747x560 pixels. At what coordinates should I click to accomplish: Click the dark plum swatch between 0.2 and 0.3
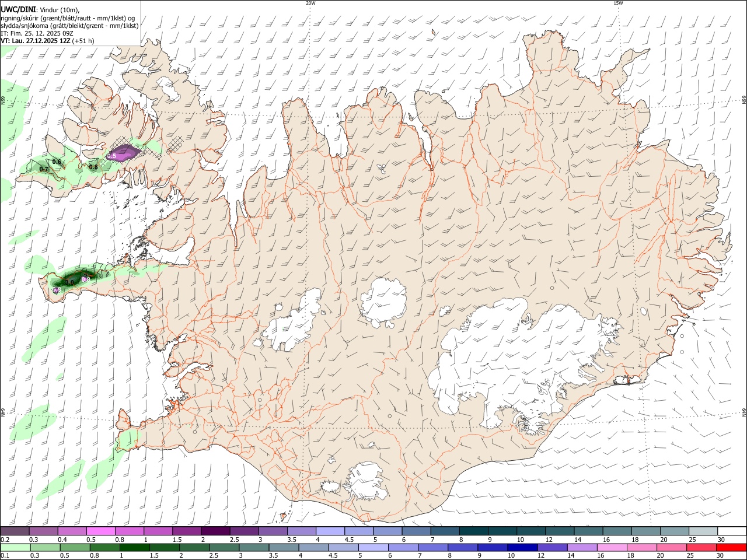click(15, 531)
